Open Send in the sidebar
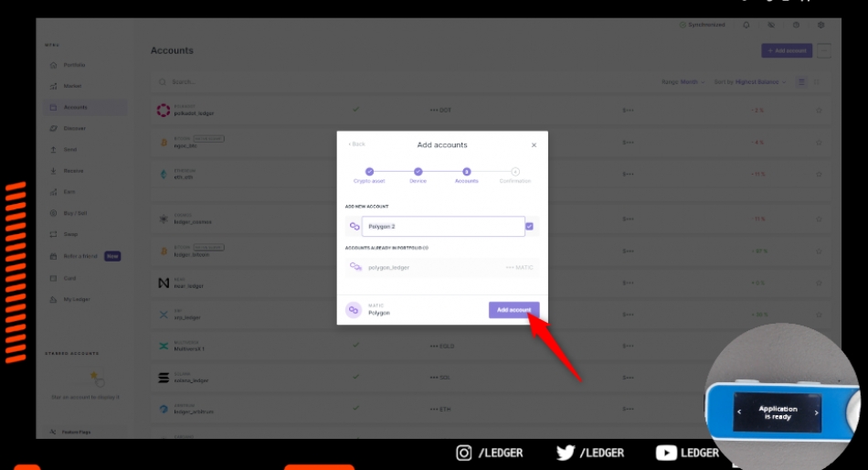This screenshot has height=470, width=868. 69,150
